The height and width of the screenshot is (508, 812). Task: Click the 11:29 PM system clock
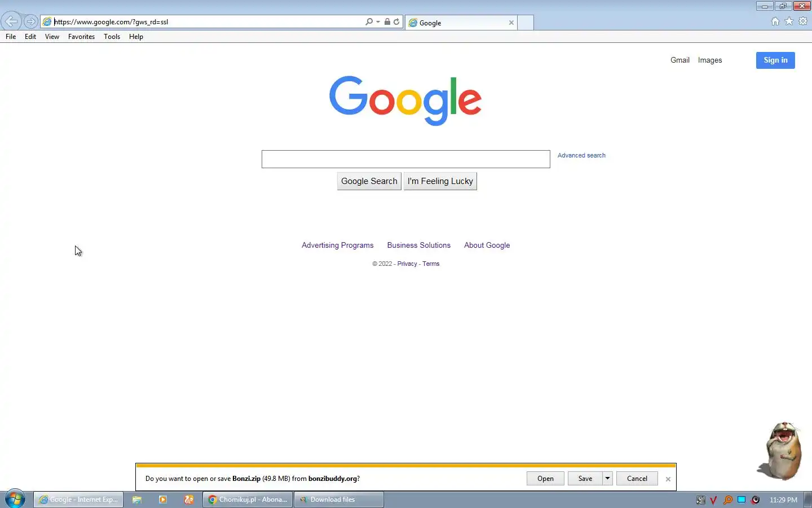tap(783, 500)
